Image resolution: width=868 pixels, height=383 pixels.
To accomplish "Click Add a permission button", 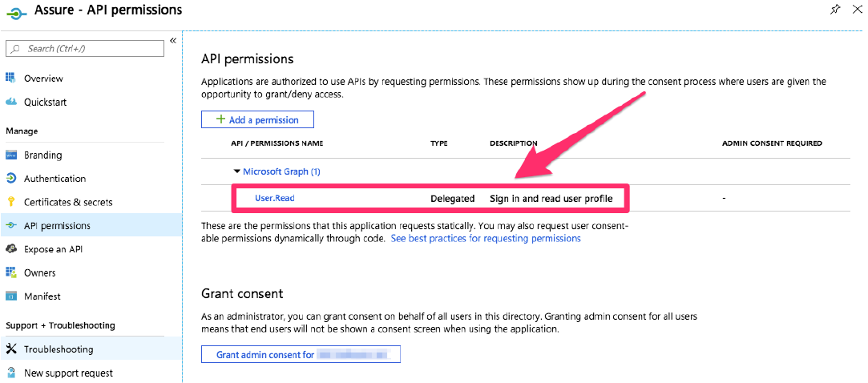I will pos(257,119).
